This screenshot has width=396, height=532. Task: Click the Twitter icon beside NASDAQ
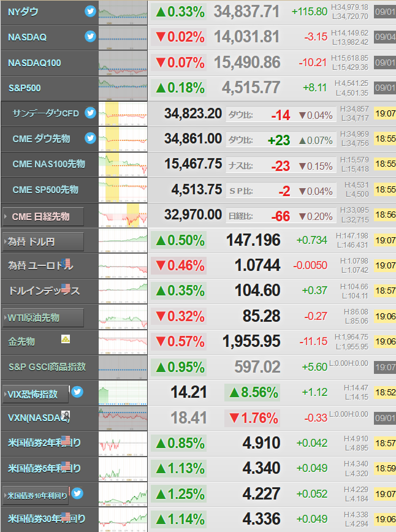[x=90, y=37]
